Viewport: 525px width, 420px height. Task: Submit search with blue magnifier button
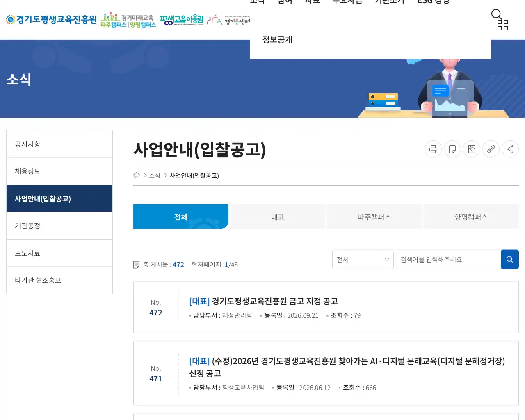[x=510, y=259]
